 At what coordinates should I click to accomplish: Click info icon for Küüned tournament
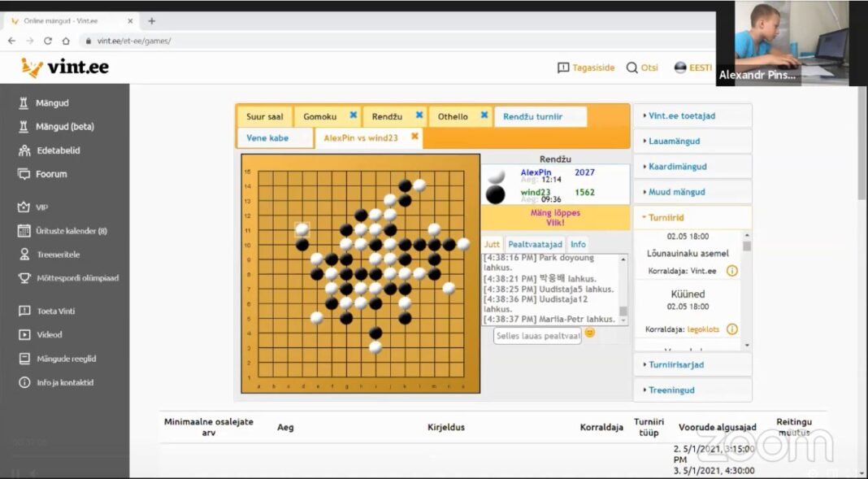pyautogui.click(x=731, y=329)
